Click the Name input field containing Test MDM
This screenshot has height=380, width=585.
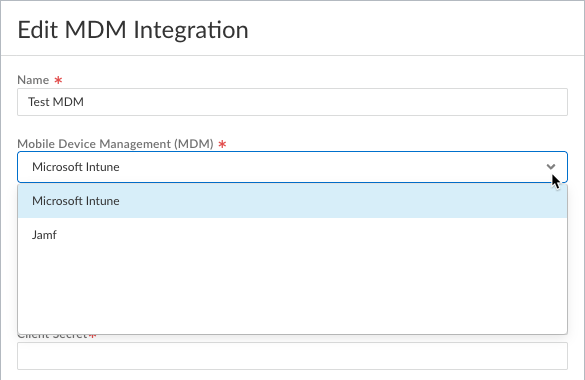(x=292, y=102)
